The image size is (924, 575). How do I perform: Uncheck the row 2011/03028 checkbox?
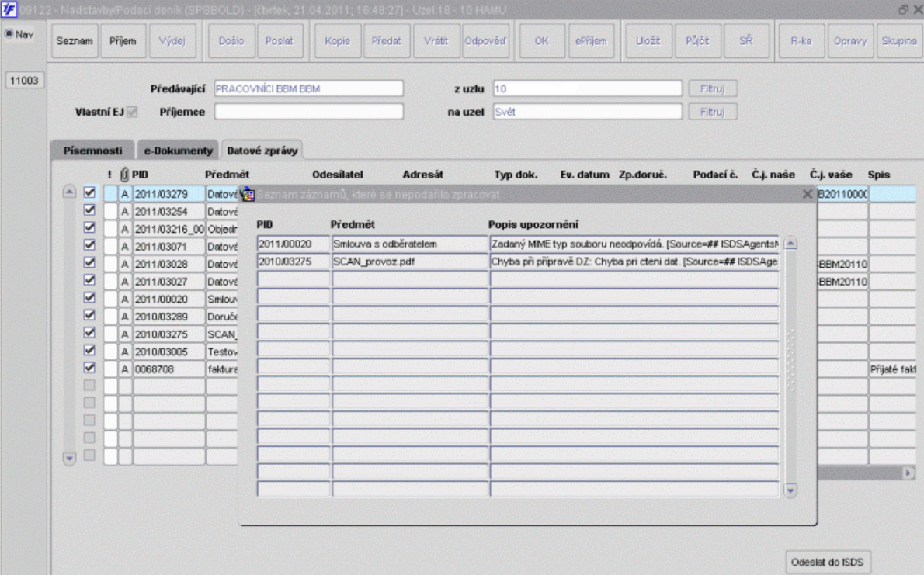point(89,262)
